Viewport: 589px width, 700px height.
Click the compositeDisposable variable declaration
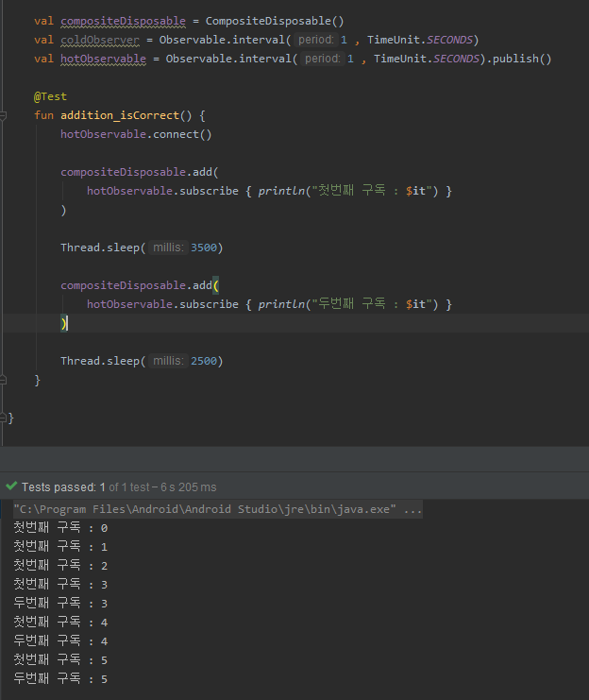(x=123, y=22)
